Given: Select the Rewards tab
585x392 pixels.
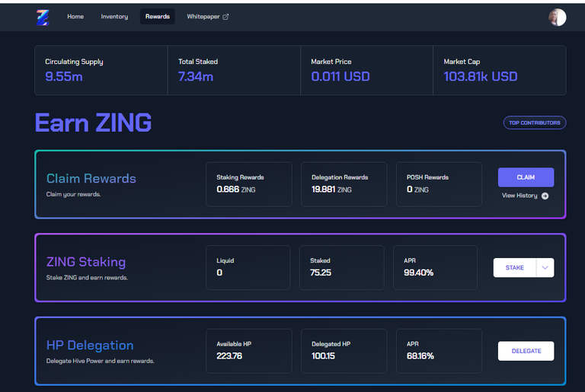Looking at the screenshot, I should point(158,17).
